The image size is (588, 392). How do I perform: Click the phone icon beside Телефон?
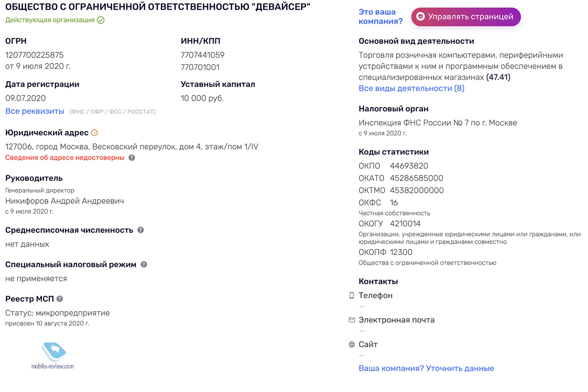click(x=352, y=295)
